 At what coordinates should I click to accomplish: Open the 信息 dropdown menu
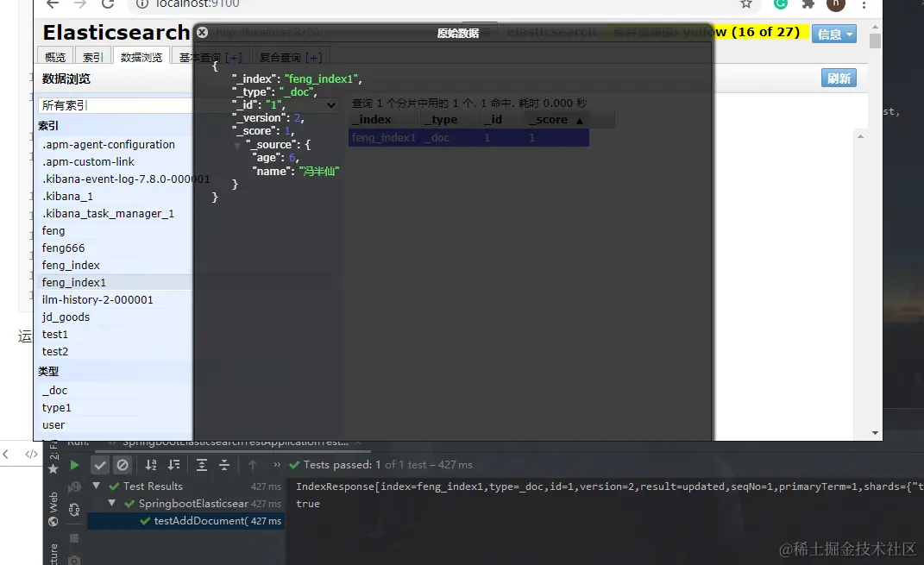[833, 35]
